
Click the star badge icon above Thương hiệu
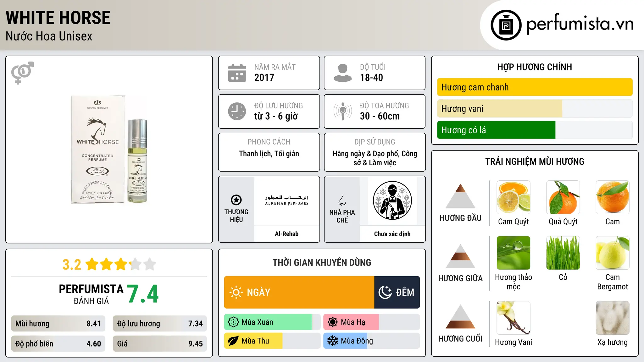click(x=236, y=200)
